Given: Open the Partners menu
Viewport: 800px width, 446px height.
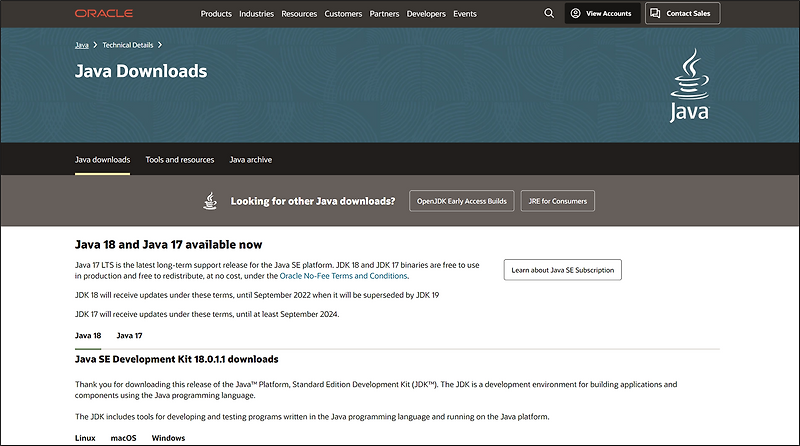Looking at the screenshot, I should (x=384, y=14).
